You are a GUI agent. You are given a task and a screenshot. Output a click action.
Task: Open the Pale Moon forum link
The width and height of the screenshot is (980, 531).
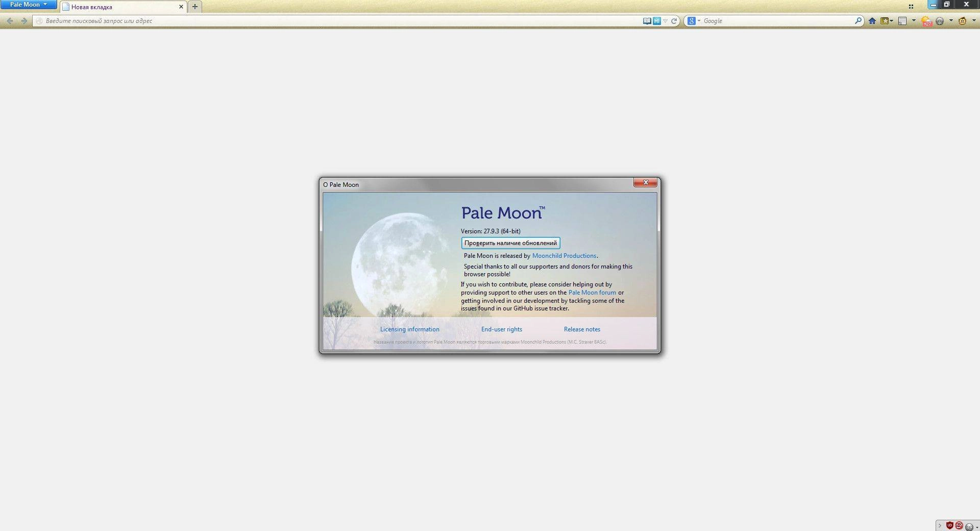click(592, 293)
